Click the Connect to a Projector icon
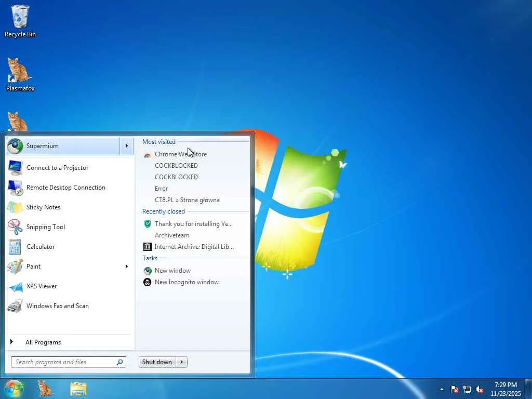The width and height of the screenshot is (532, 399). pyautogui.click(x=15, y=168)
